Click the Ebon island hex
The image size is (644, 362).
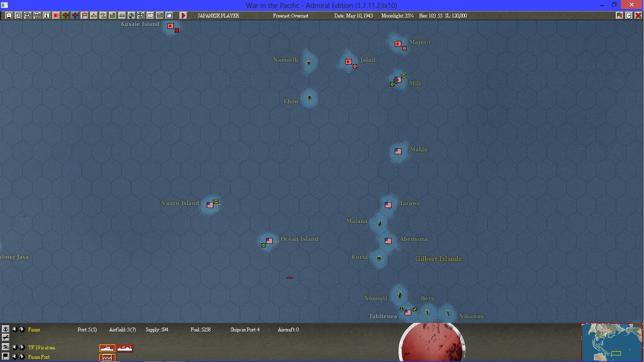click(x=309, y=98)
